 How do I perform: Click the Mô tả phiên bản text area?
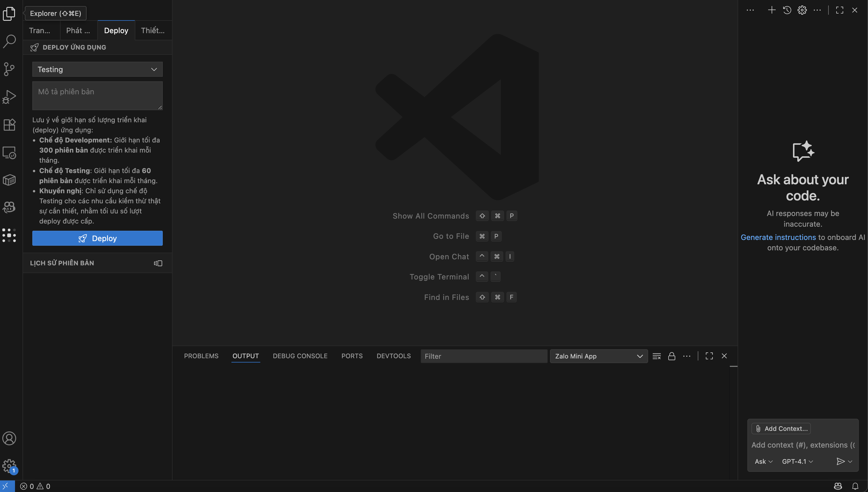coord(97,96)
